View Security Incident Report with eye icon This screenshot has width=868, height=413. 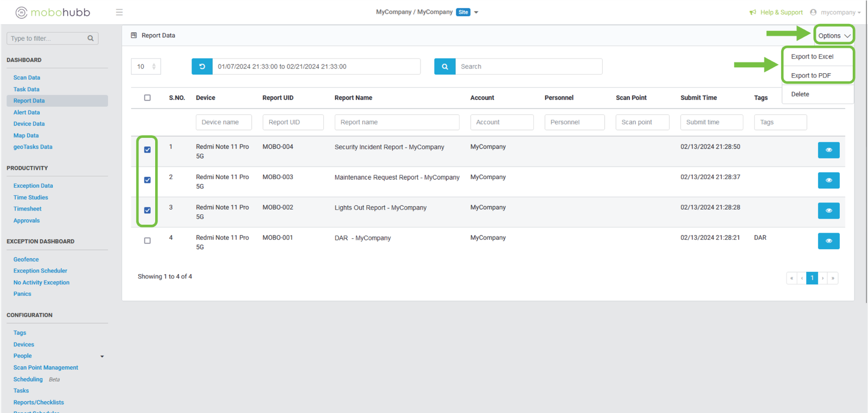coord(828,150)
